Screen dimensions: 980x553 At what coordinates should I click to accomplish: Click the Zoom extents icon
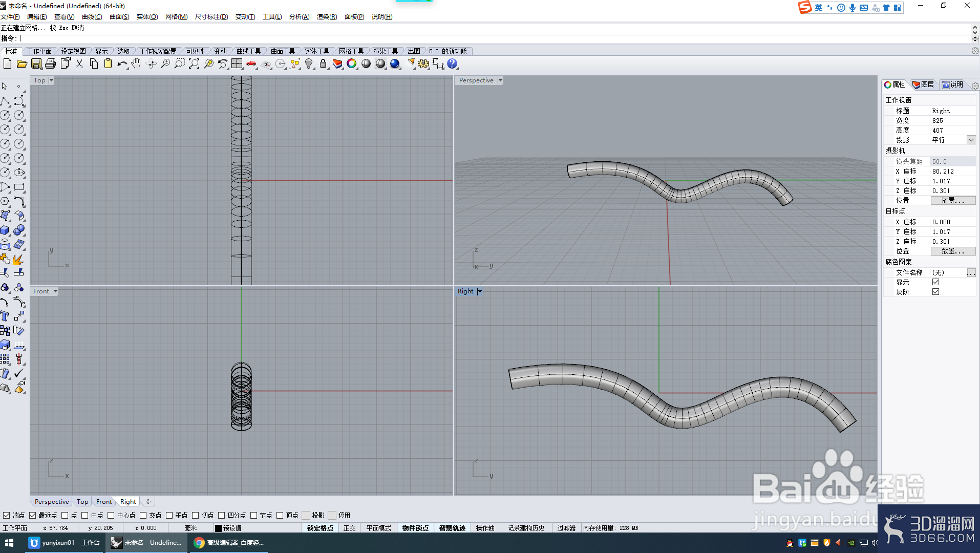tap(194, 63)
